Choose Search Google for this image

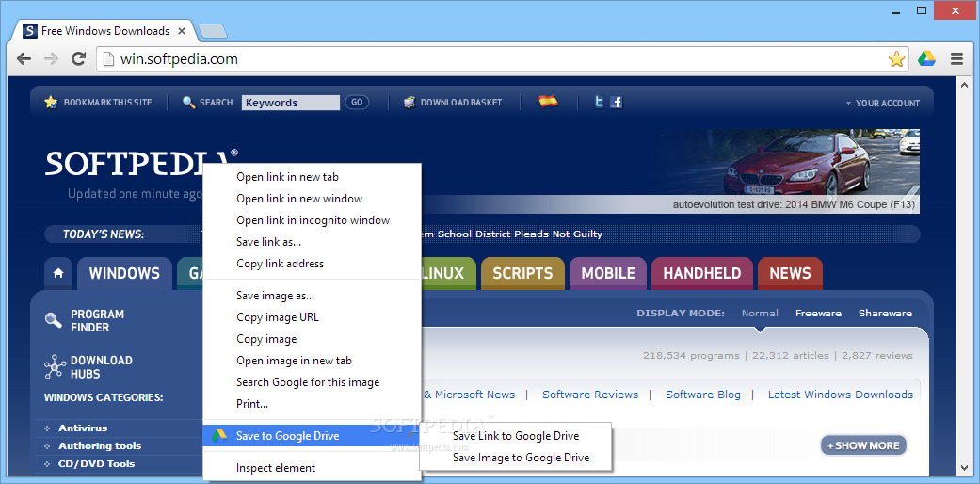[x=313, y=382]
